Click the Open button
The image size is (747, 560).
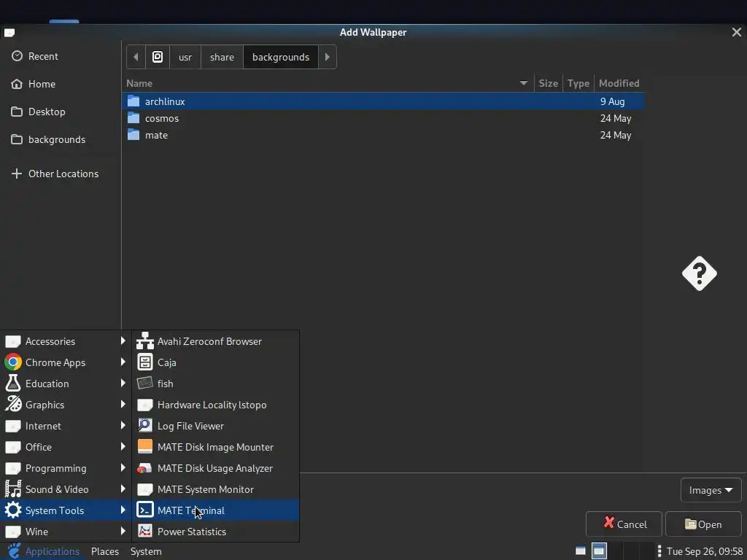pos(703,524)
